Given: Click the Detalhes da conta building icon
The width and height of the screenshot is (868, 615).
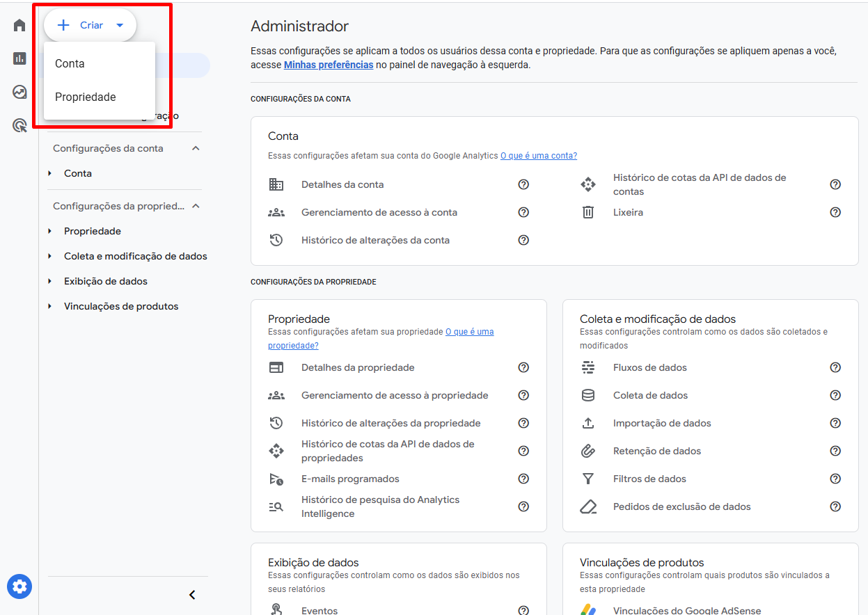Looking at the screenshot, I should 276,184.
